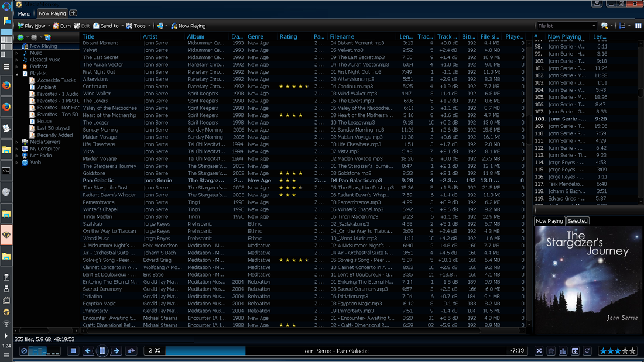
Task: Click the search magnifier icon
Action: click(x=604, y=26)
